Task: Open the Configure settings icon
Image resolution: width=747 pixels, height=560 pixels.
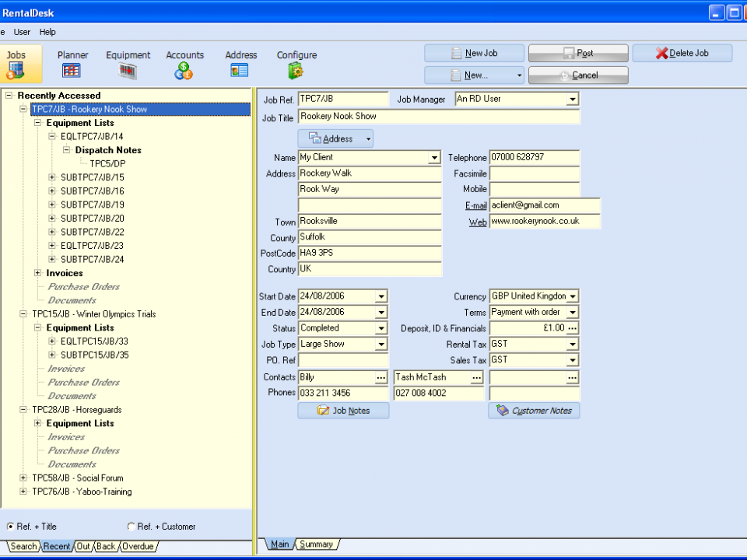Action: (x=296, y=70)
